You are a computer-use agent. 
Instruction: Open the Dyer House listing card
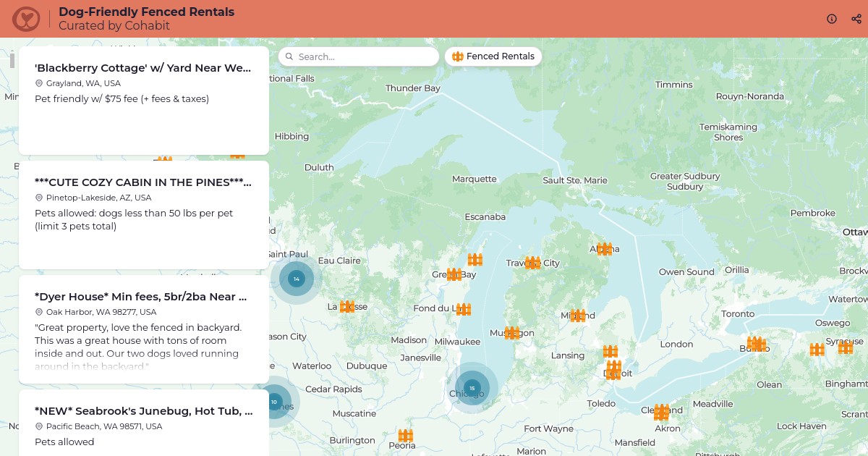pos(144,329)
